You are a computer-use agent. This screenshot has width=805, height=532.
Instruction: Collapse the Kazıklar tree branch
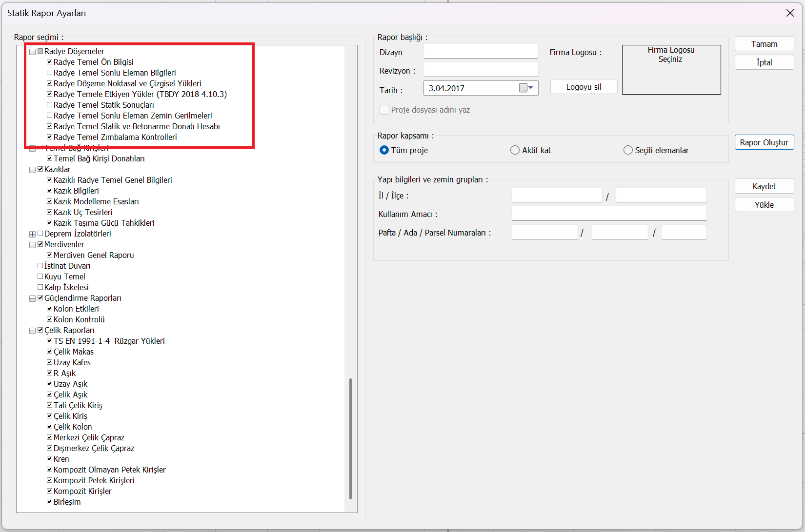32,170
